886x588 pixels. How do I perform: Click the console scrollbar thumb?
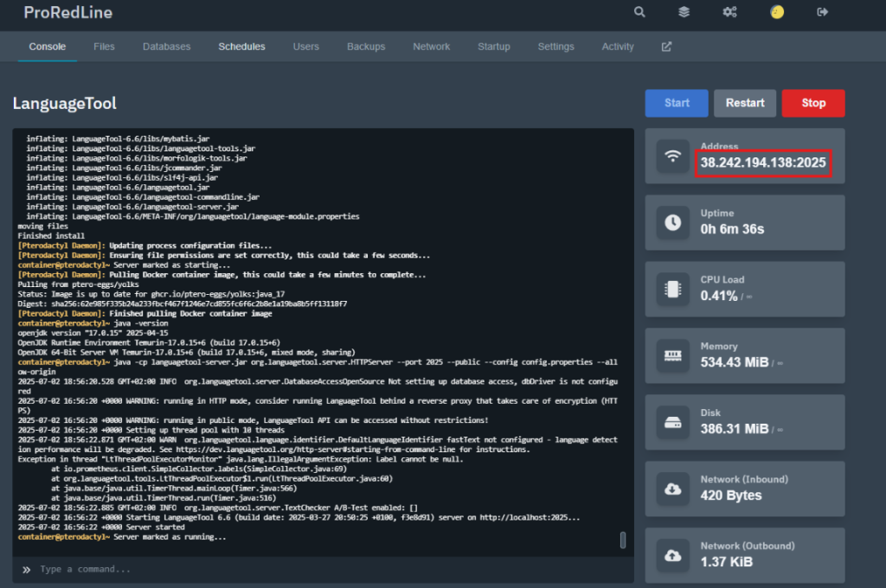[623, 540]
